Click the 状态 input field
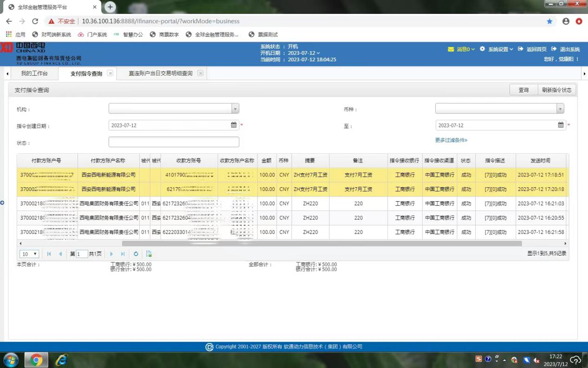The width and height of the screenshot is (588, 368). coord(174,142)
